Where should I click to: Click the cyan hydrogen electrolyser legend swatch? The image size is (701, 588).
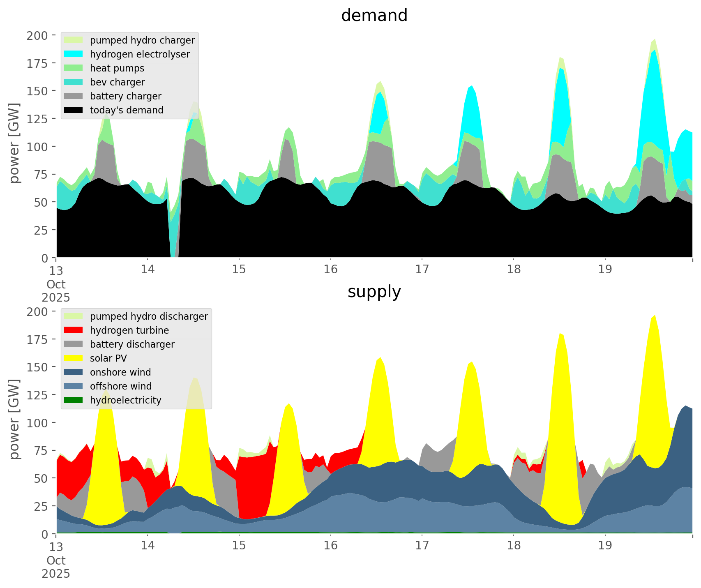coord(74,54)
